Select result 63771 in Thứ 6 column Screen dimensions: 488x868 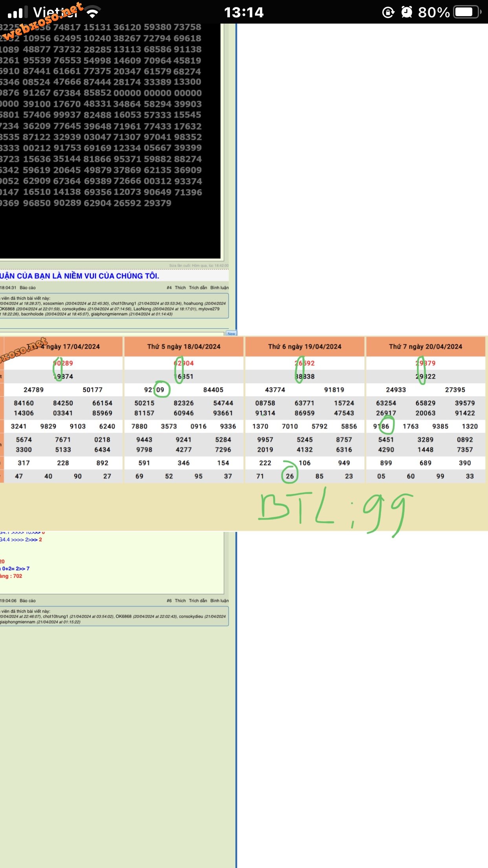coord(305,403)
